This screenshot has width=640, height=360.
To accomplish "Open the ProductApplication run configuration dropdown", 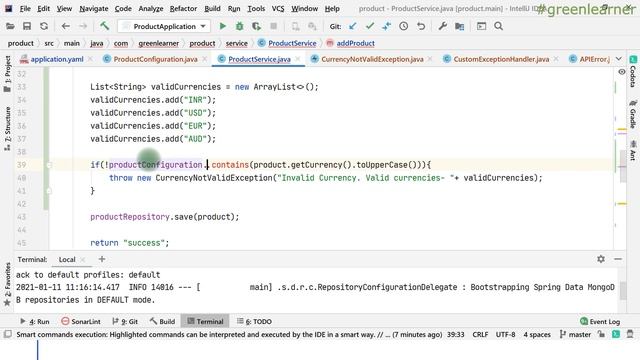I will tap(164, 26).
